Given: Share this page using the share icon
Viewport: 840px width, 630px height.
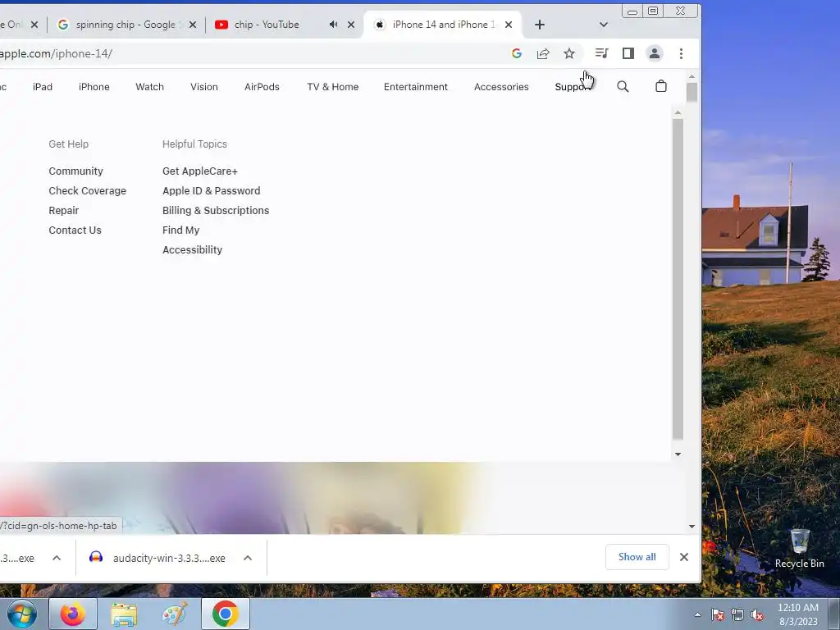Looking at the screenshot, I should click(543, 53).
